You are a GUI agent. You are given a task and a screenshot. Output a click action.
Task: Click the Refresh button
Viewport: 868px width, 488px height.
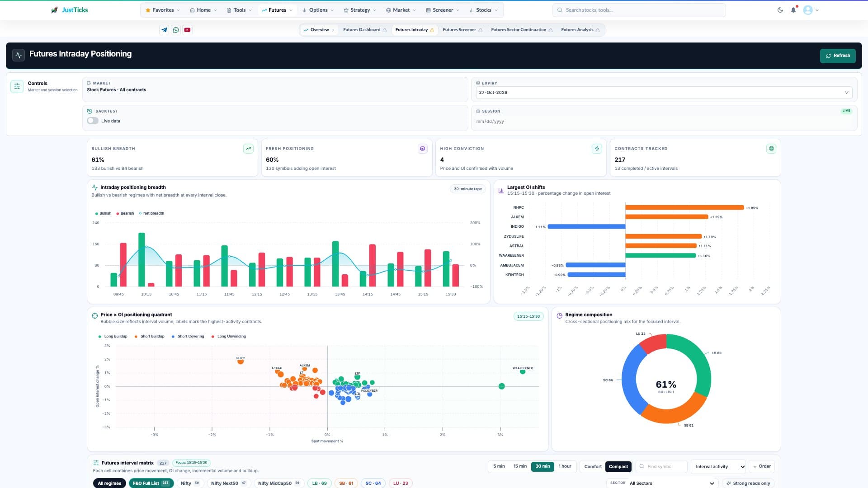[838, 56]
